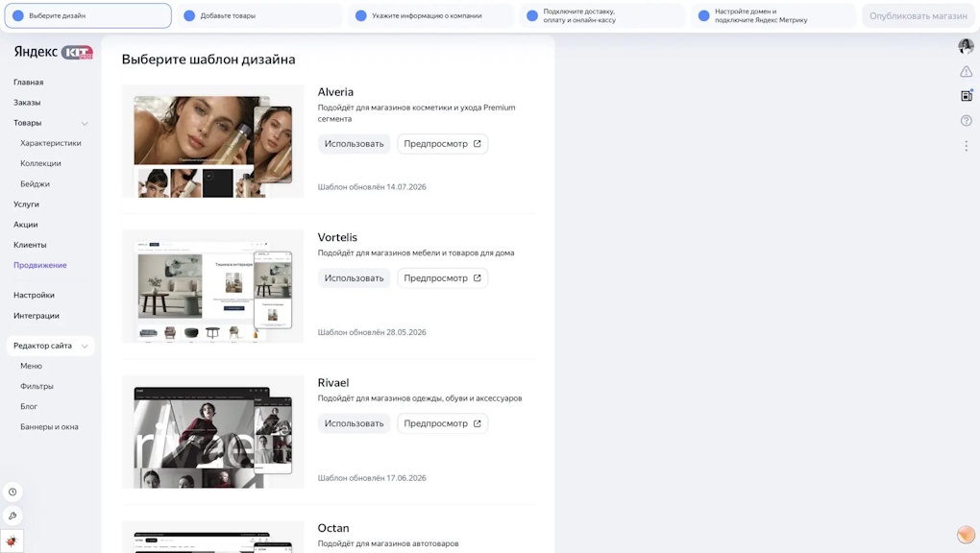Image resolution: width=980 pixels, height=553 pixels.
Task: Select the Выберите дизайн step
Action: (88, 15)
